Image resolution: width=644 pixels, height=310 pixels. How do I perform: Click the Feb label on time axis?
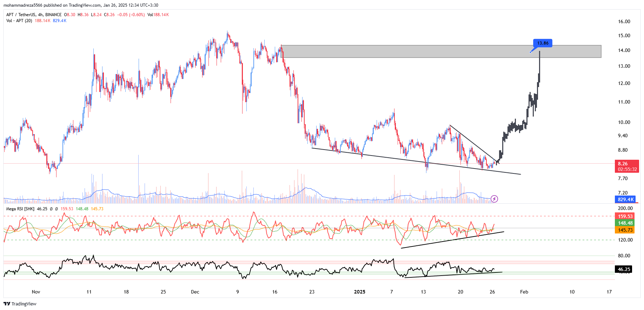point(524,292)
